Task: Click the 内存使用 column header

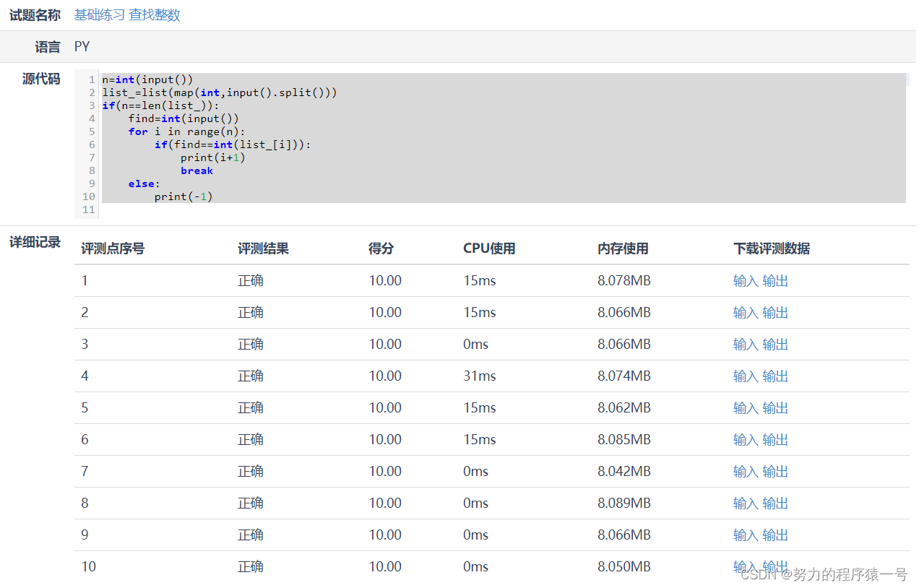Action: (623, 248)
